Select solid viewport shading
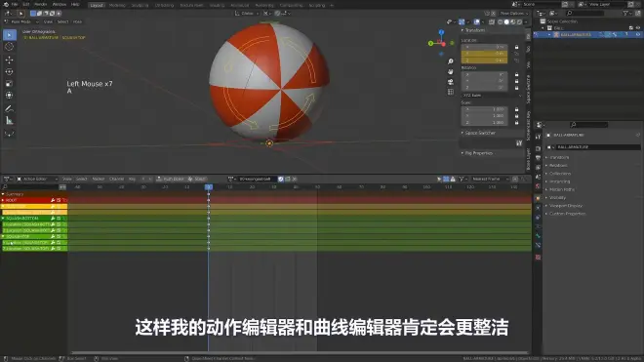 (x=506, y=21)
